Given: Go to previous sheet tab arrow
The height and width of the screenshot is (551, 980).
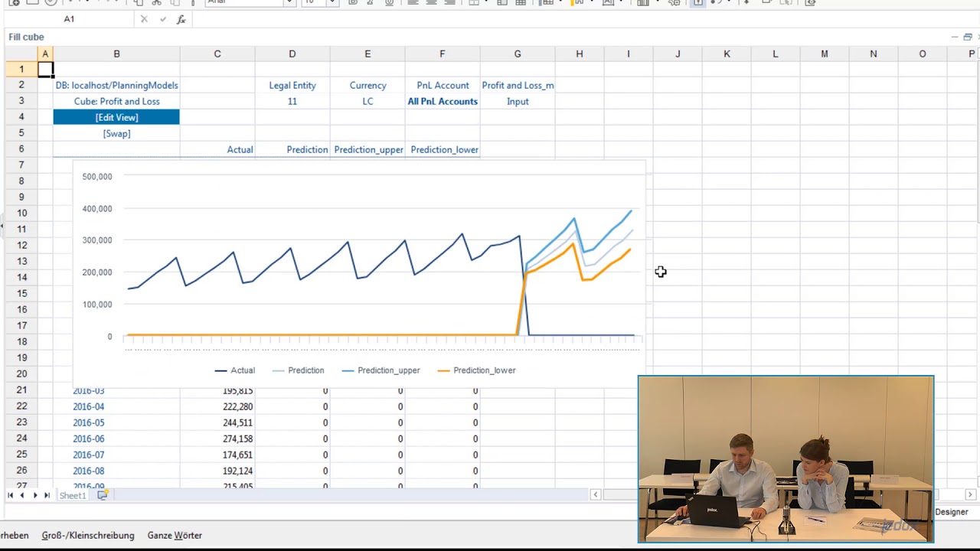Looking at the screenshot, I should 22,495.
